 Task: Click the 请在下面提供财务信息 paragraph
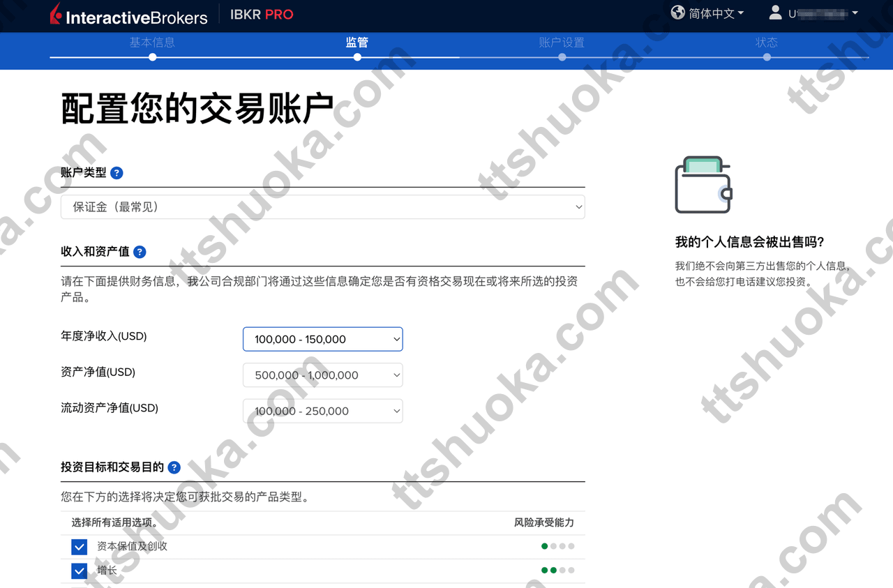(320, 289)
